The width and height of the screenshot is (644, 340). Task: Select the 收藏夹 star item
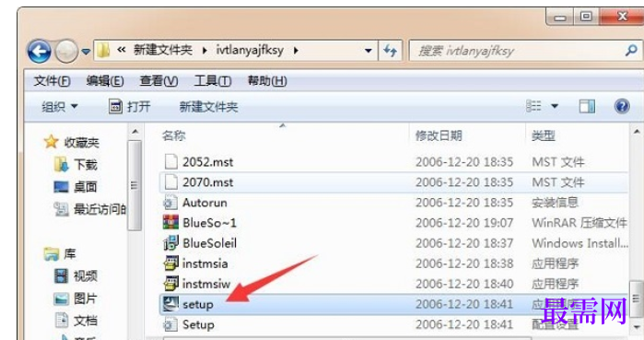(x=72, y=143)
